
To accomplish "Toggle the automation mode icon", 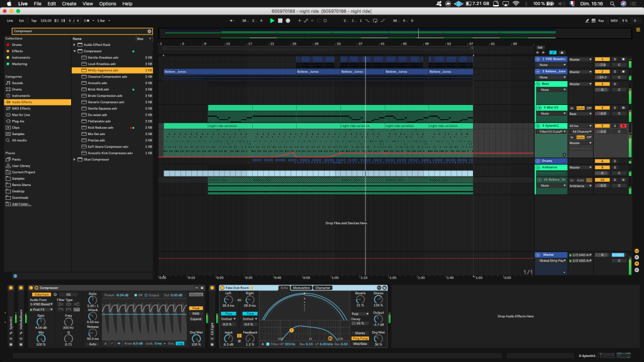I will coord(553,53).
